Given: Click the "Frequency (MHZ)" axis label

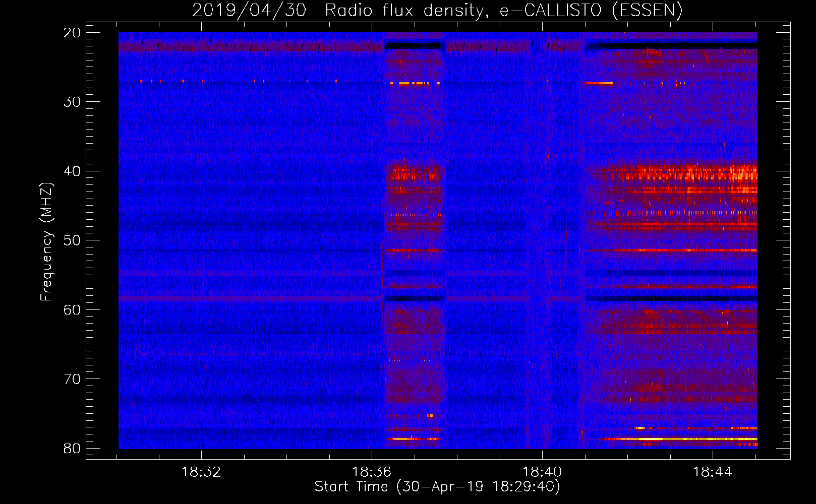Looking at the screenshot, I should (x=46, y=242).
